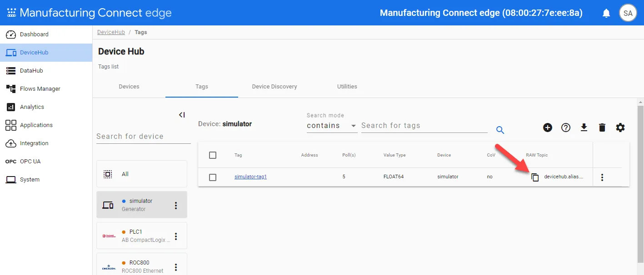
Task: Click the search magnifier icon for tags
Action: 500,130
